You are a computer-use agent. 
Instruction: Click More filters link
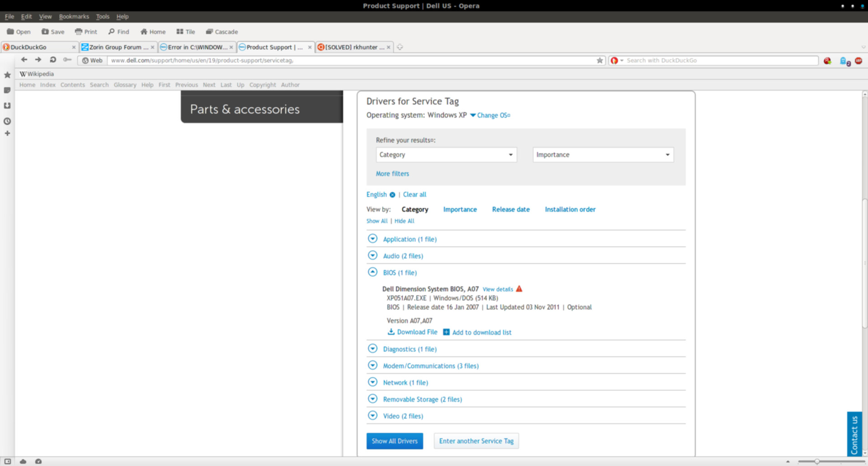[x=392, y=174]
